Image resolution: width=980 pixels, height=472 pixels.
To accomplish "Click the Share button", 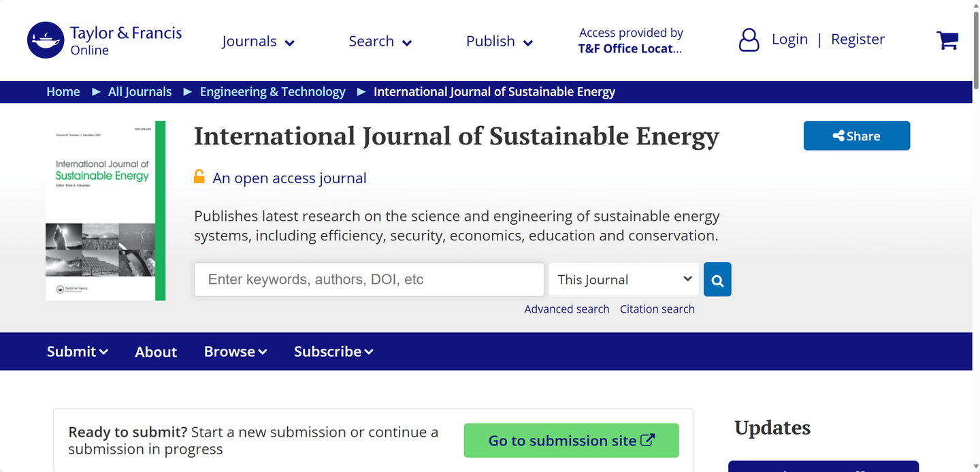I will (x=856, y=136).
